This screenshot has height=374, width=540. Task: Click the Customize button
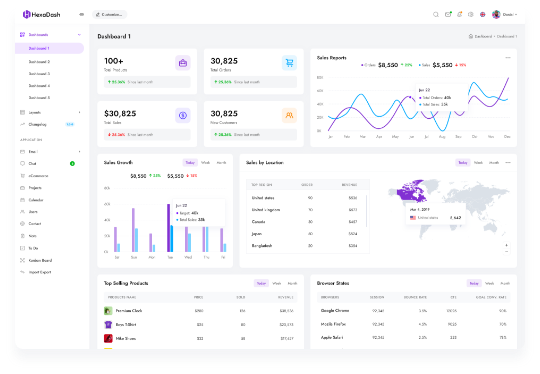[110, 14]
